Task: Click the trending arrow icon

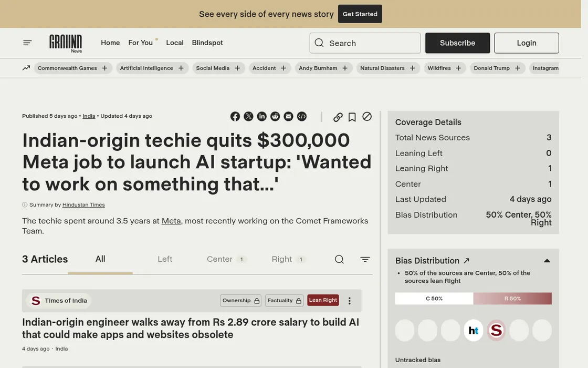Action: coord(26,68)
